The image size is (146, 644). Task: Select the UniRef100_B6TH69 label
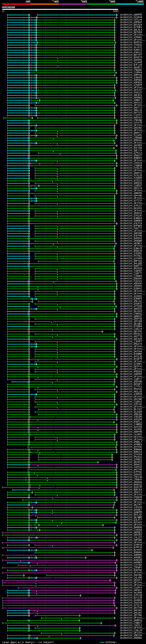click(x=131, y=32)
